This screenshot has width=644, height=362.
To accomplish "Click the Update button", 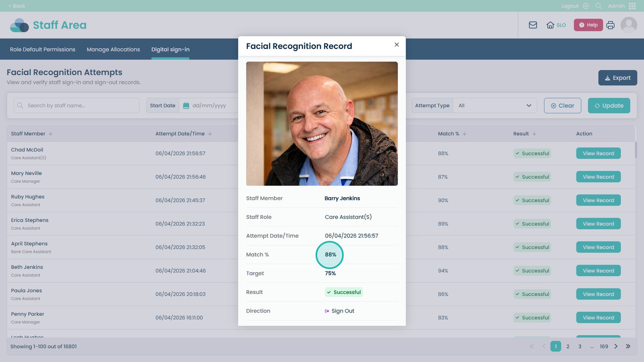I will [609, 105].
